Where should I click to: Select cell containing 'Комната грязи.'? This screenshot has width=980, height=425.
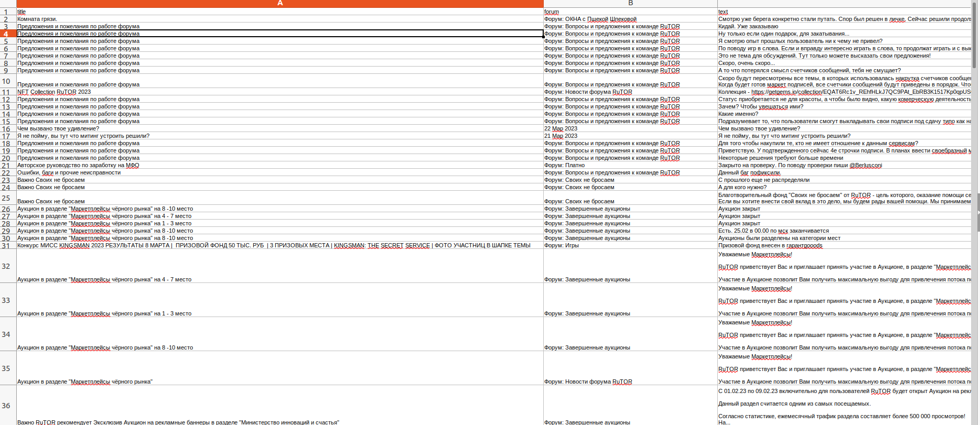point(37,19)
